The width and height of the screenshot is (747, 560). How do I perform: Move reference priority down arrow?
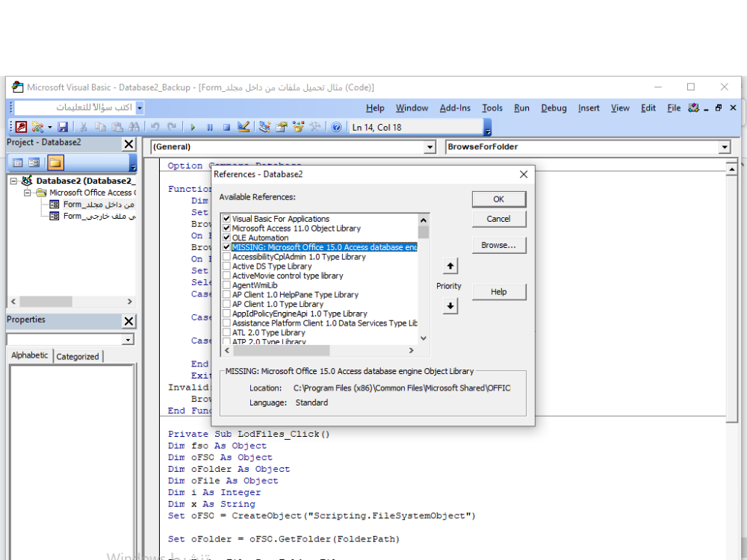coord(450,305)
